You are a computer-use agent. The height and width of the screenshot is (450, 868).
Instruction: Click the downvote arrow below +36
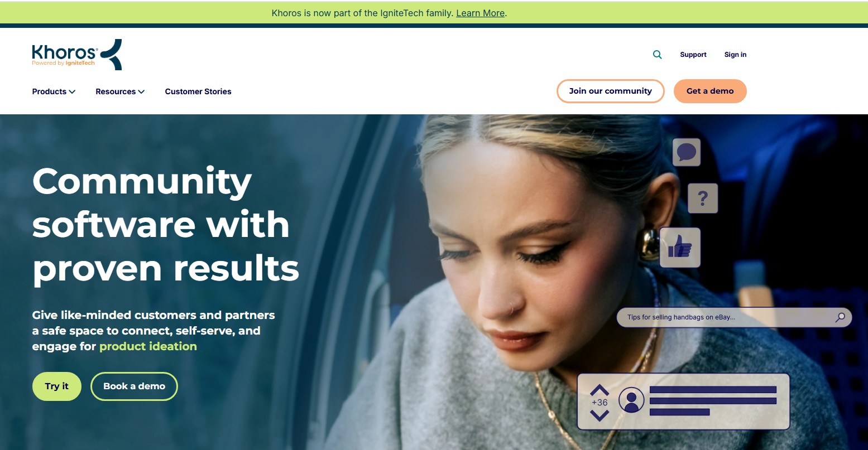600,415
